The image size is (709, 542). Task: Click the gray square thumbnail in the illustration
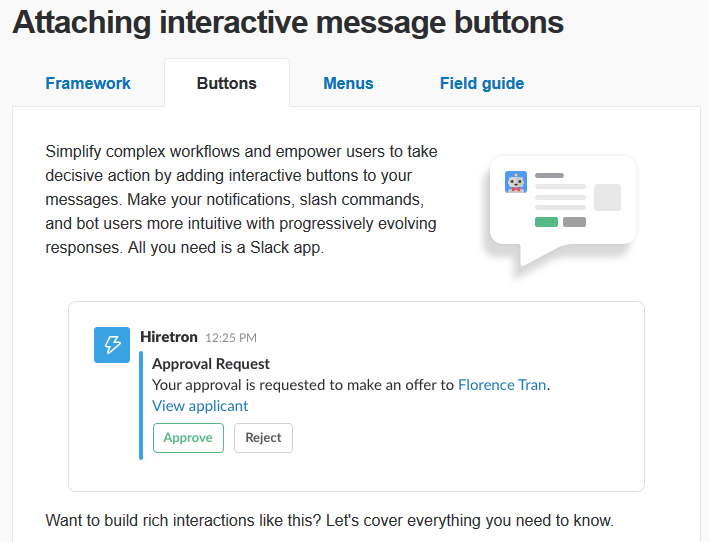607,197
